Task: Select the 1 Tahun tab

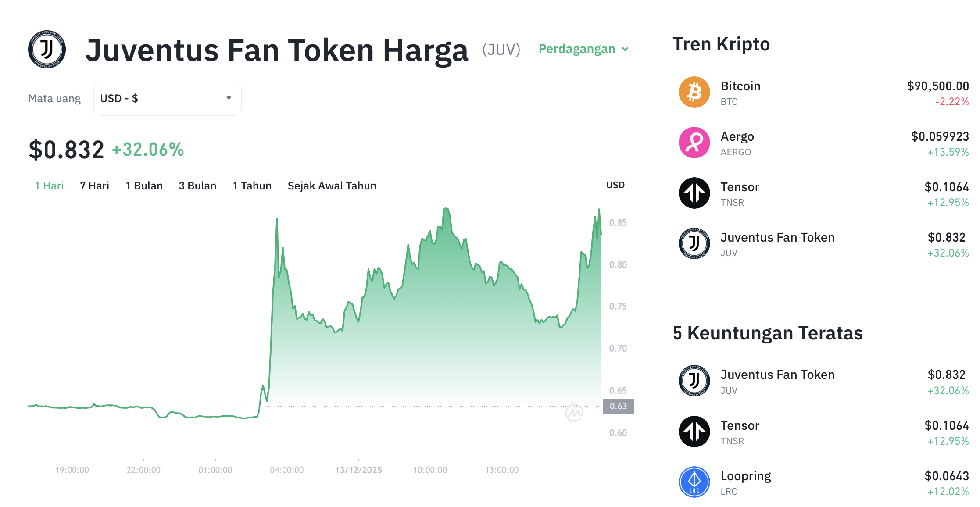Action: (252, 186)
